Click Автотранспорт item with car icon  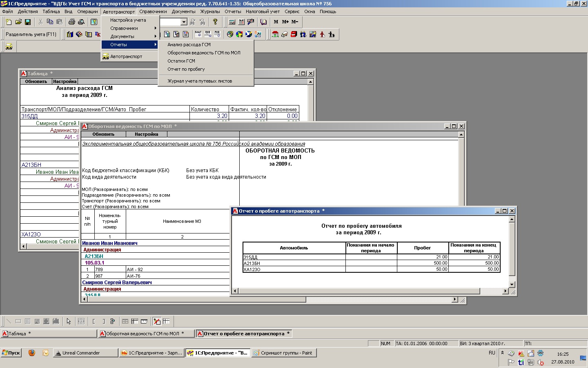(130, 56)
